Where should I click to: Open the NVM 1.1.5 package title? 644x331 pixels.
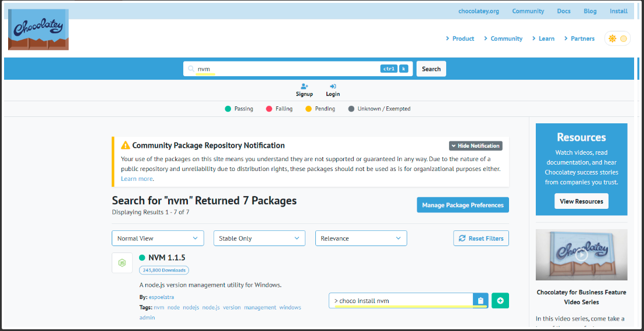[x=167, y=258]
